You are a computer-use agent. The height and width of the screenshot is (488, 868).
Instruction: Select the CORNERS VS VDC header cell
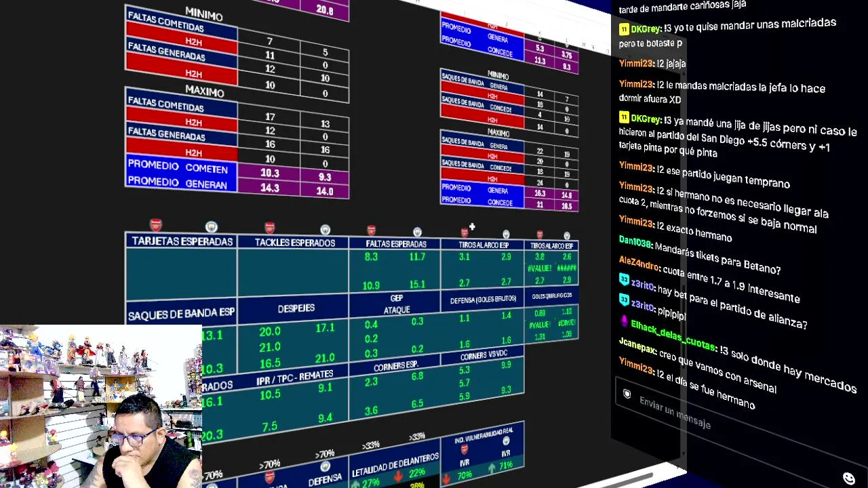(483, 355)
